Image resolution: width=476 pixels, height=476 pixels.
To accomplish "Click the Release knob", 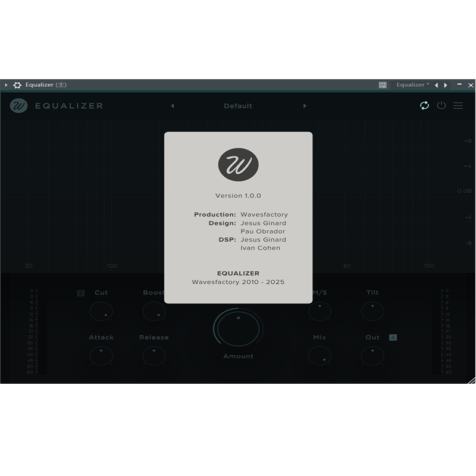I will (154, 356).
